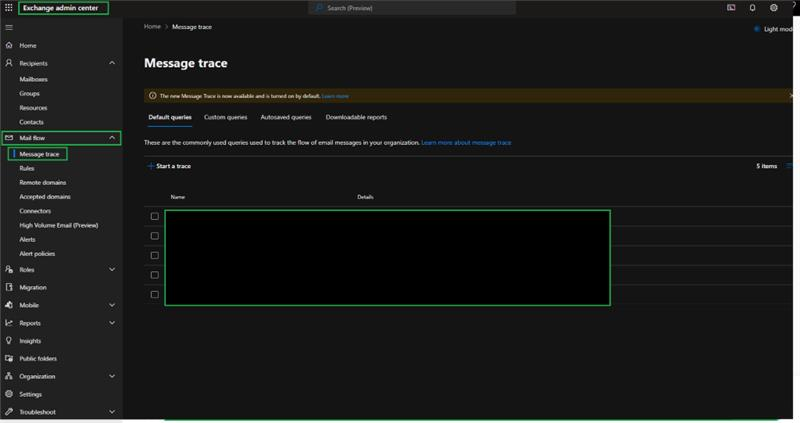The height and width of the screenshot is (423, 800).
Task: Click the Organization icon in sidebar
Action: 9,376
